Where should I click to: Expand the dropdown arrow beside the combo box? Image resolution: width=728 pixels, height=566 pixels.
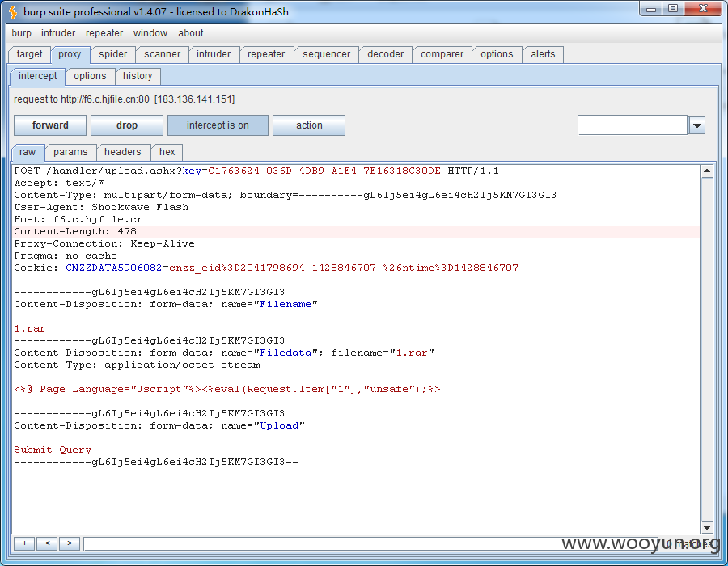click(697, 125)
